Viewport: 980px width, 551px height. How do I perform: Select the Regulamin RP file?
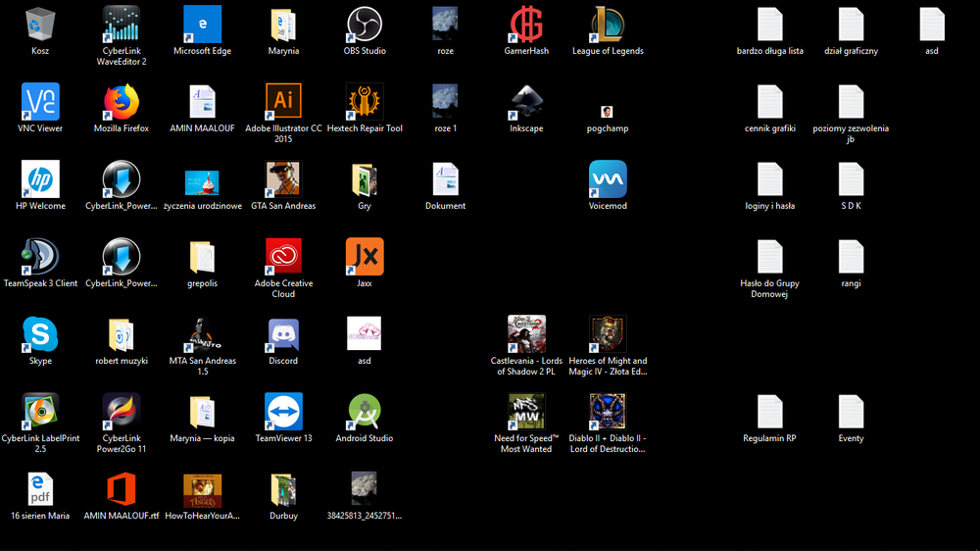tap(769, 412)
